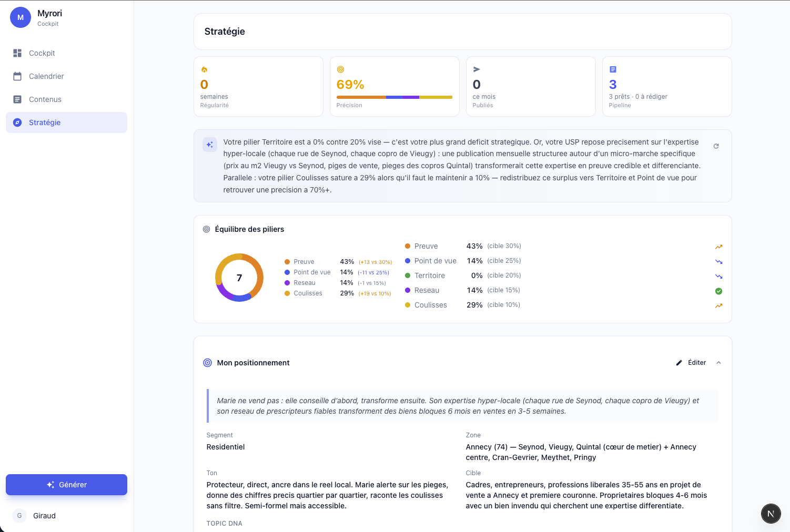The image size is (790, 532).
Task: Click the green checkmark on Reseau row
Action: (x=718, y=291)
